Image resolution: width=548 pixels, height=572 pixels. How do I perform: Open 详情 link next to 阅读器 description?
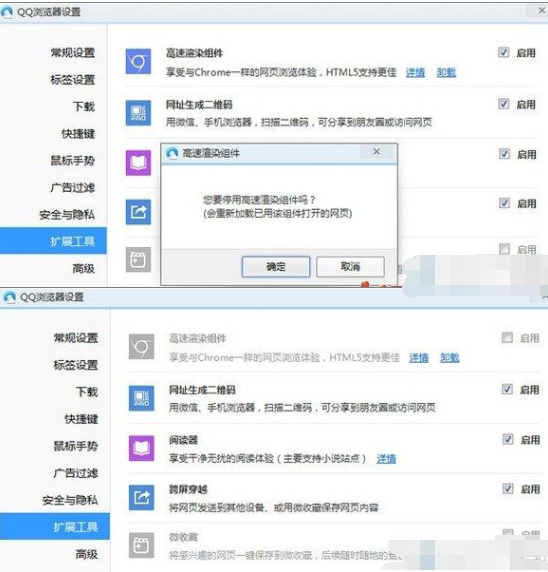coord(386,459)
